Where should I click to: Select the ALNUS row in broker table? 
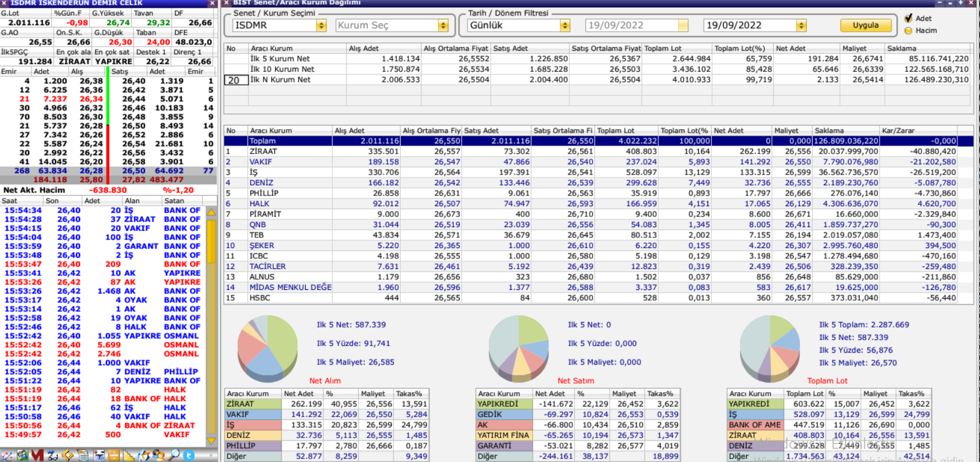click(599, 277)
